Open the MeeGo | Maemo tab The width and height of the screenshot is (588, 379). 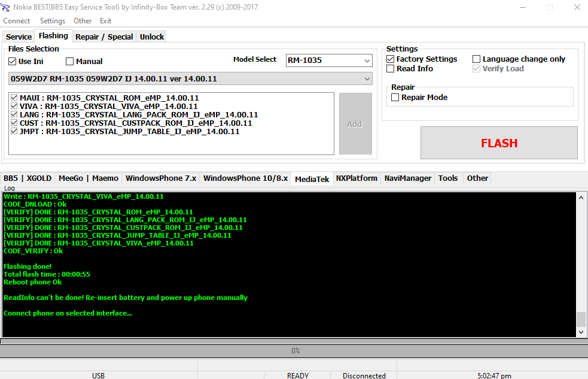coord(89,178)
